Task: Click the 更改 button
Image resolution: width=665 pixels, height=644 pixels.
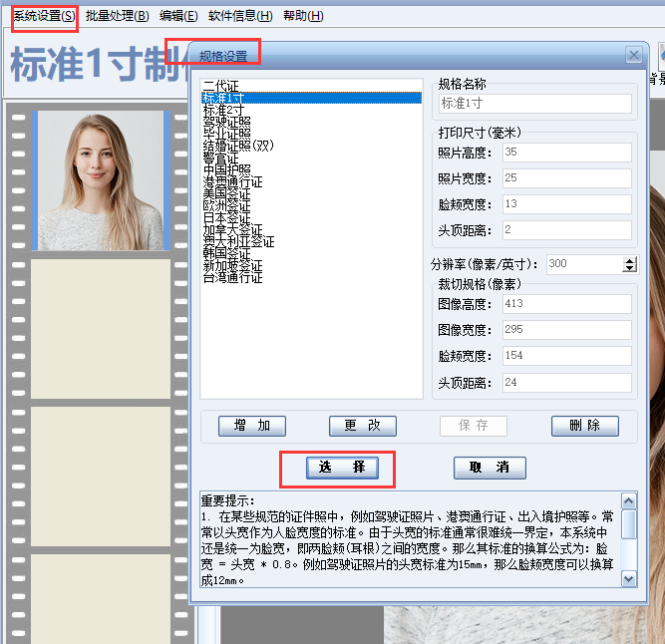Action: 363,426
